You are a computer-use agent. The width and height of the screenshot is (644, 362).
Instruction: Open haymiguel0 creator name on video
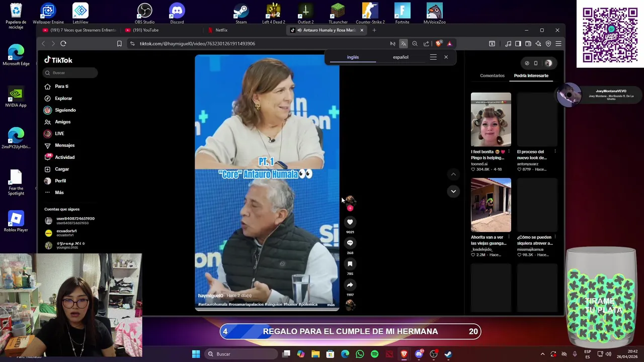pyautogui.click(x=210, y=296)
